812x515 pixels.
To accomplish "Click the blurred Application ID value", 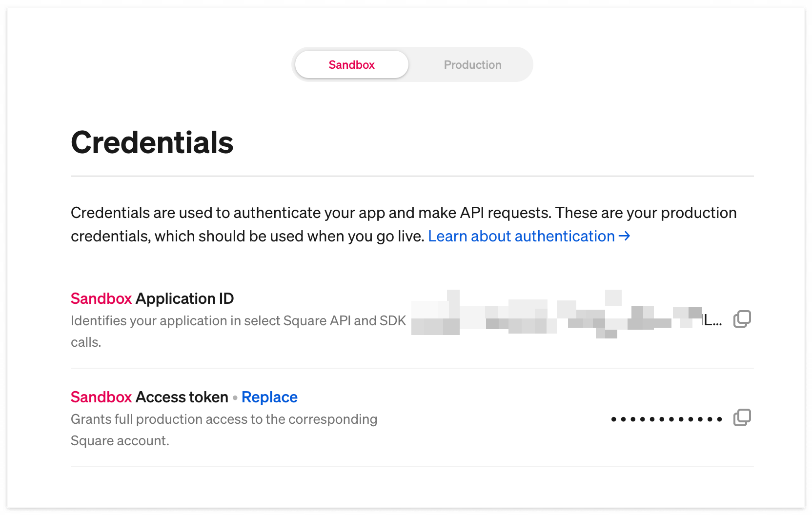I will click(x=556, y=314).
